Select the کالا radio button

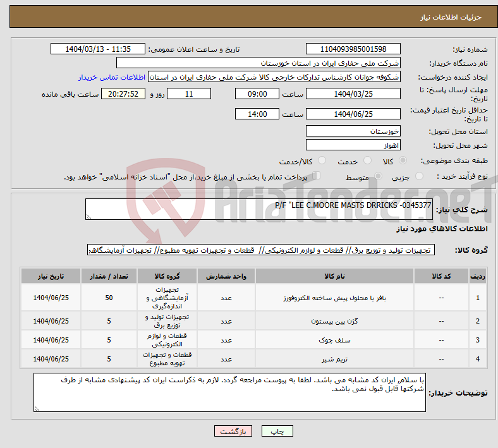tap(403, 161)
